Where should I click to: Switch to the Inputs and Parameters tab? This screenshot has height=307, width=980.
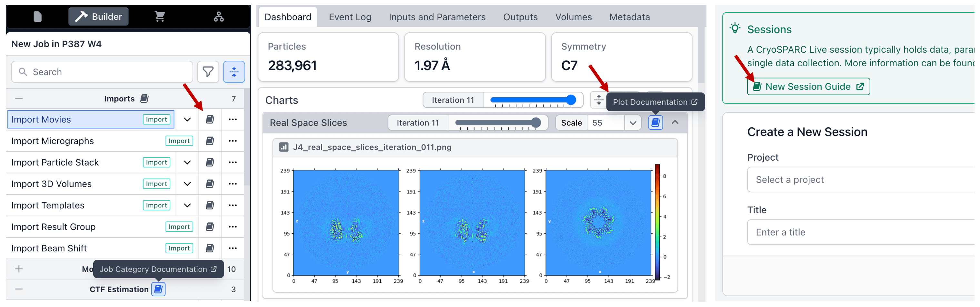pyautogui.click(x=437, y=17)
